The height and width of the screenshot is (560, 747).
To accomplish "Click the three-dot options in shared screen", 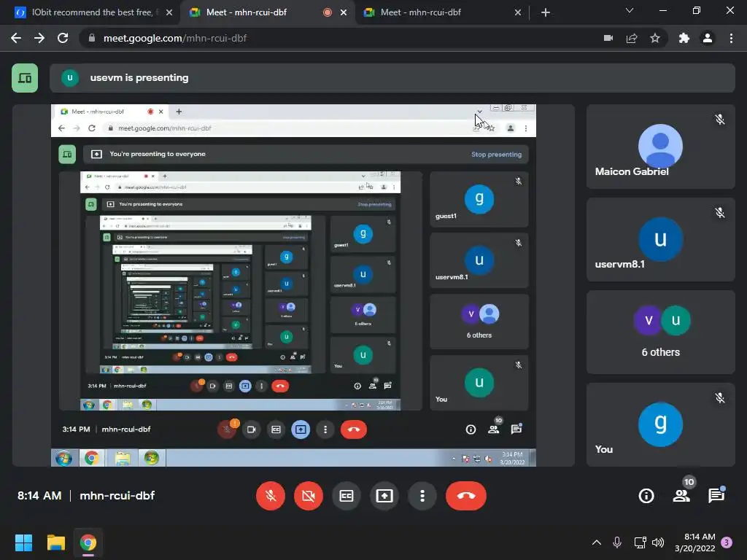I will click(325, 429).
